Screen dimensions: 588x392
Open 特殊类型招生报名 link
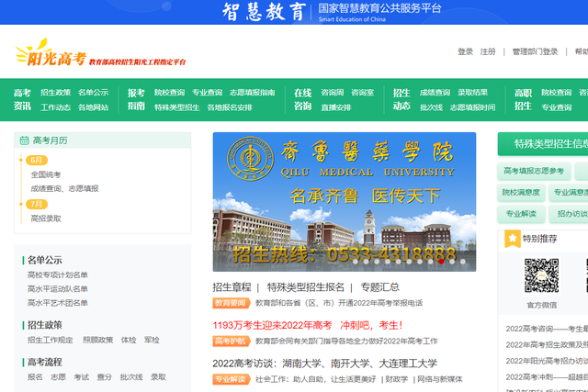coord(306,287)
